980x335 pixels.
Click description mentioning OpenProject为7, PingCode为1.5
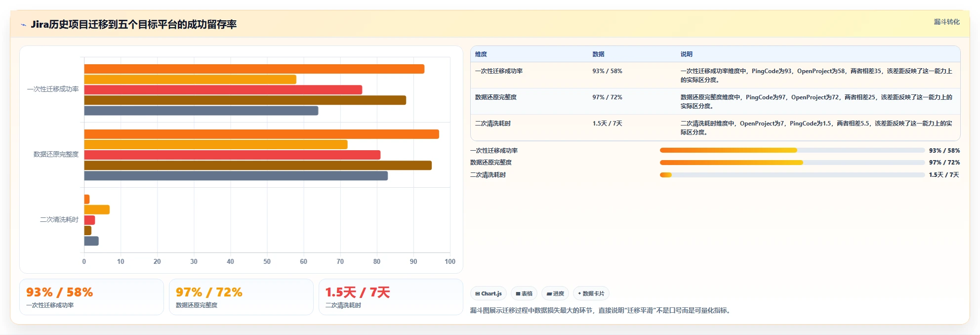click(x=817, y=127)
